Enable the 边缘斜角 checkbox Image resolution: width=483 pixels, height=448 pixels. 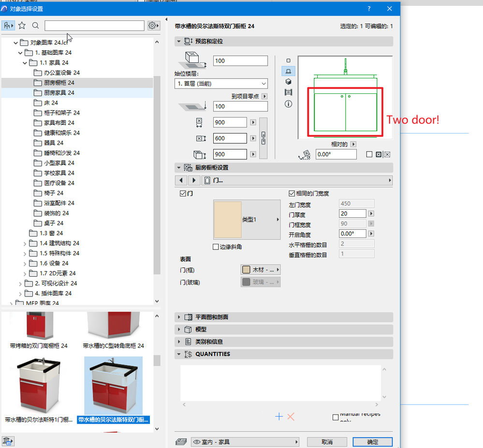click(x=216, y=246)
